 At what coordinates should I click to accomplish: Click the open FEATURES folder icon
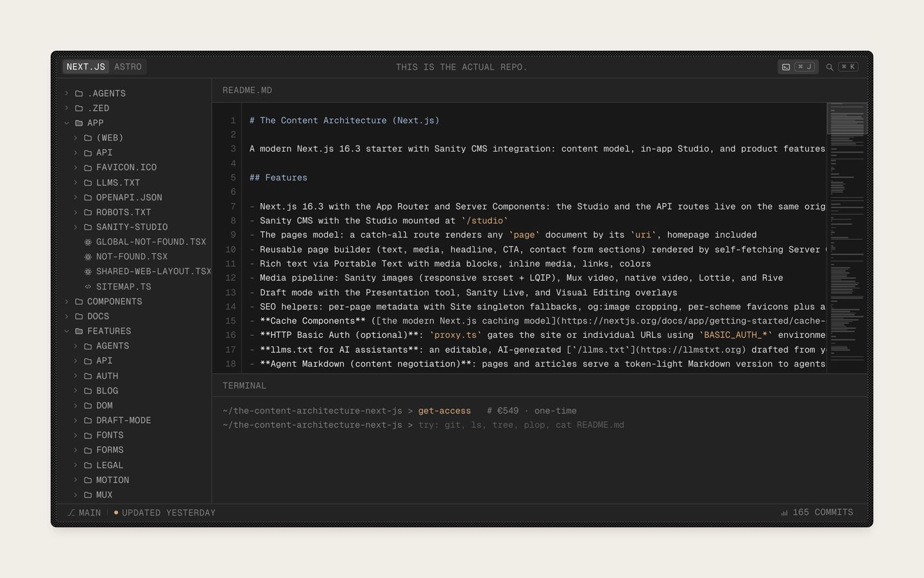point(79,331)
